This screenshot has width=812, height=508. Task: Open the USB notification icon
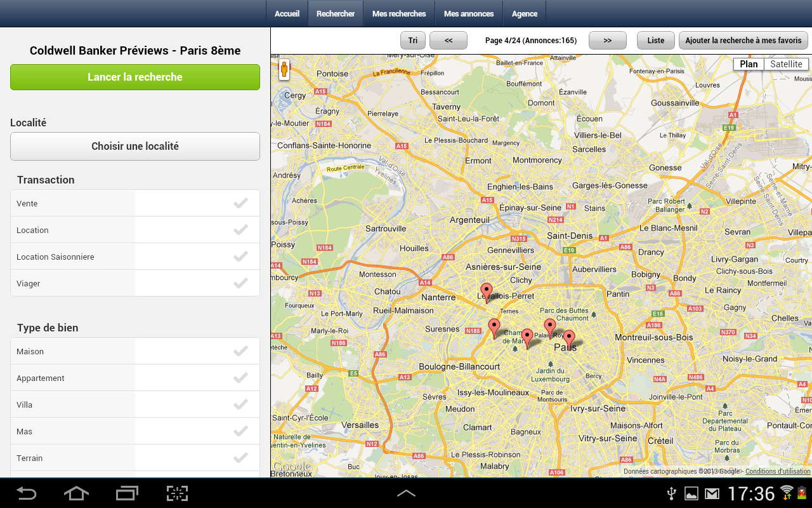(x=672, y=493)
